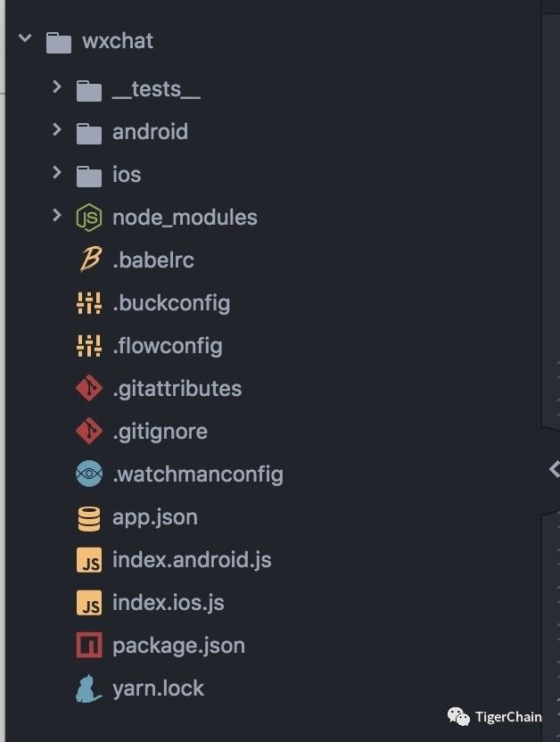Image resolution: width=560 pixels, height=742 pixels.
Task: Select the package.json file name
Action: pos(178,646)
